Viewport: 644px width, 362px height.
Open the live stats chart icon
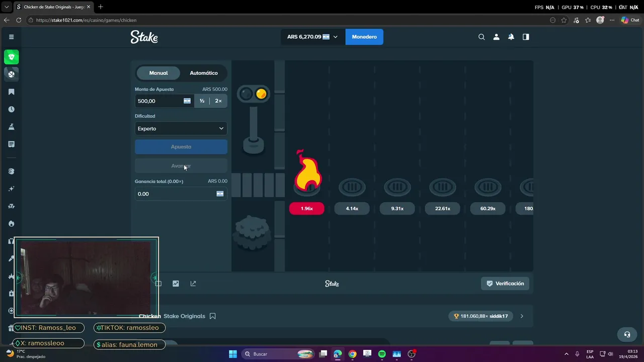click(x=176, y=284)
